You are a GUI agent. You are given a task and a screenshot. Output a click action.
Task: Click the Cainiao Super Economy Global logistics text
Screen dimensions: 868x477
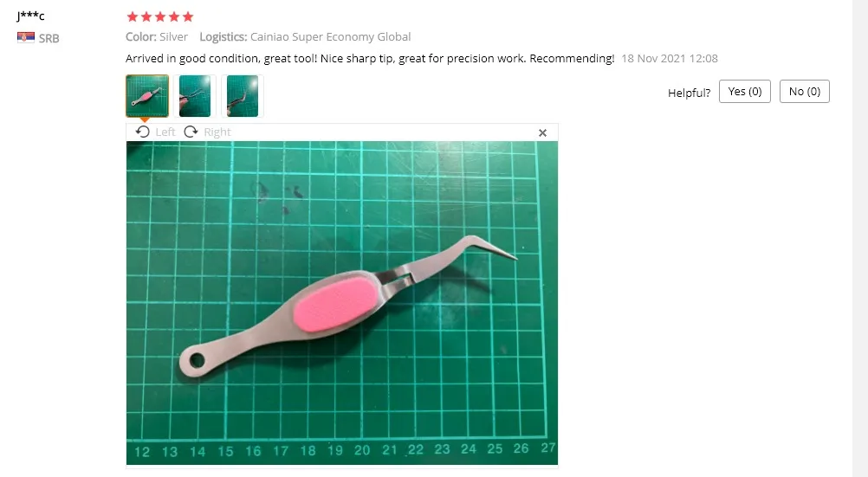[331, 37]
